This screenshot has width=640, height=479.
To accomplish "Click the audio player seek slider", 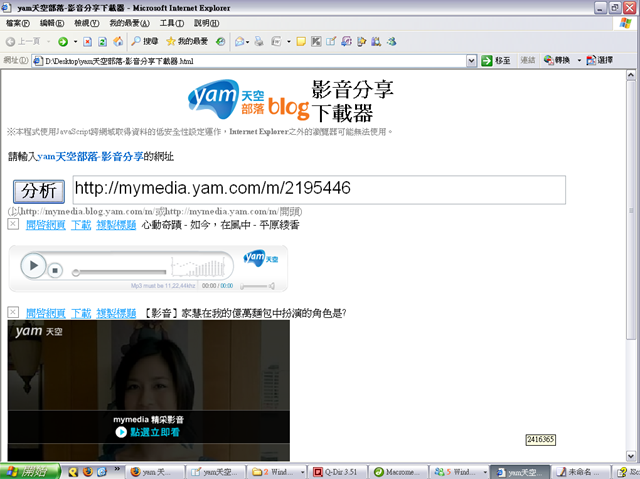I will pyautogui.click(x=119, y=272).
